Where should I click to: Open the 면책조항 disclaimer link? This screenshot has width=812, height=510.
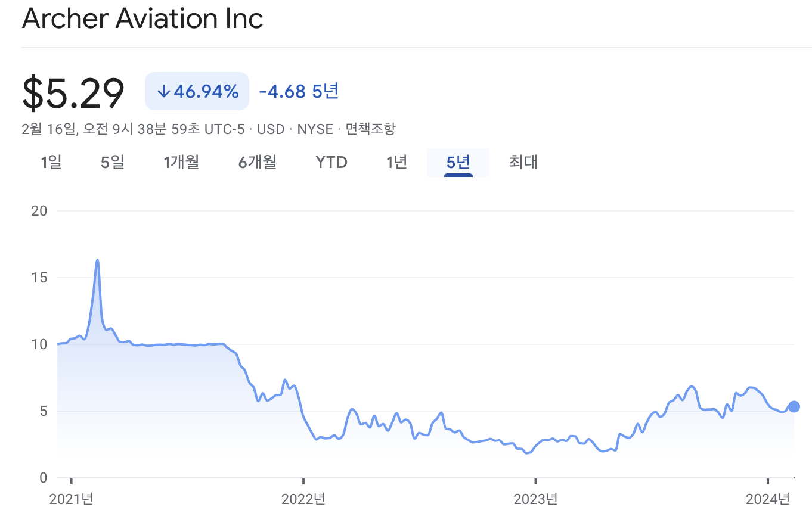(370, 129)
